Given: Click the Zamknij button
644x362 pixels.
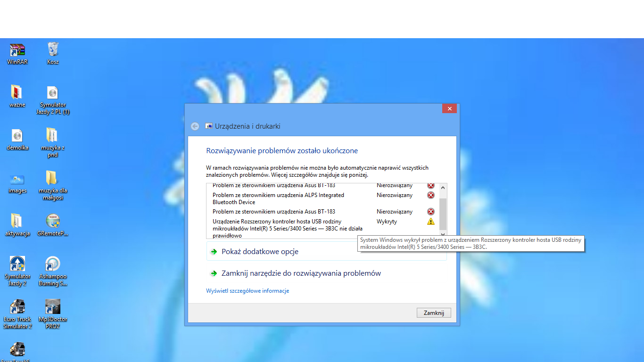Looking at the screenshot, I should (434, 313).
